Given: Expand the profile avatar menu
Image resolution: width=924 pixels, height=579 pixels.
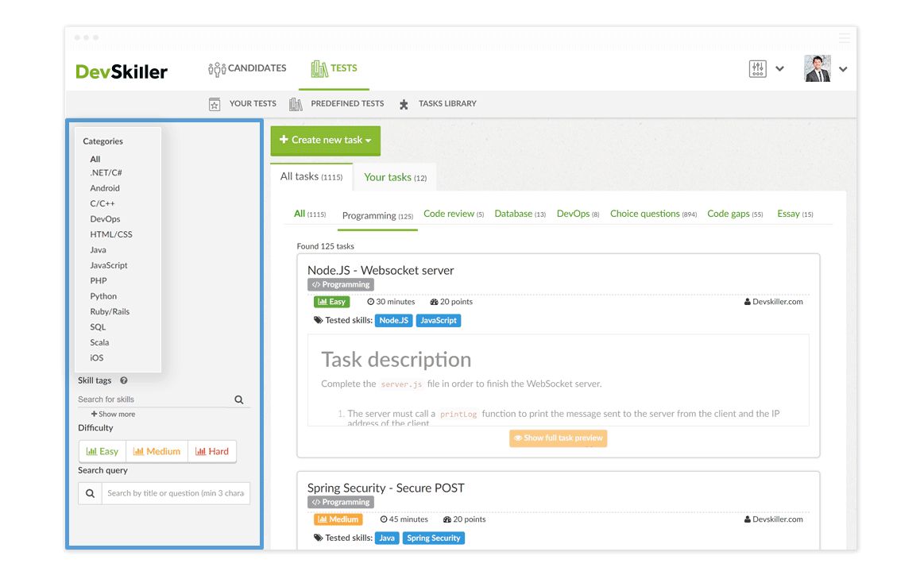Looking at the screenshot, I should [820, 68].
